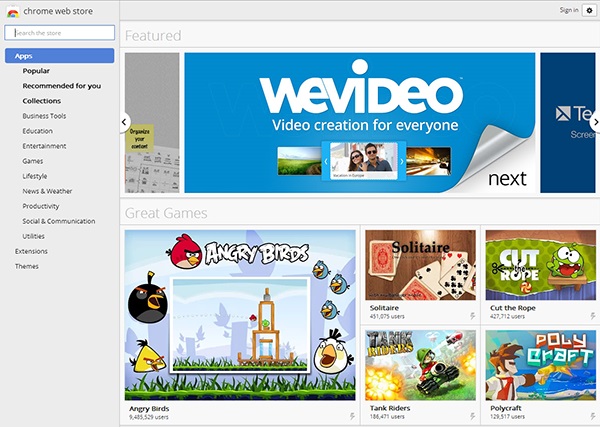Click the Sign in link
Screen dimensions: 600x427
pos(569,10)
